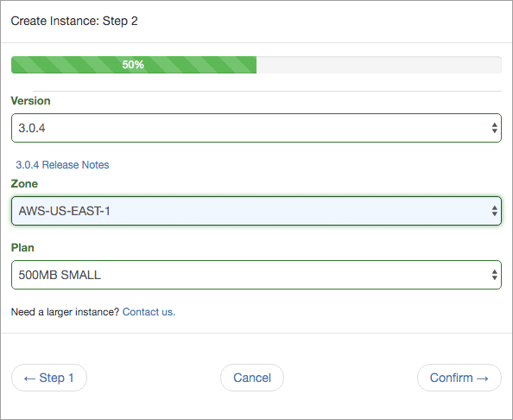Click the Version select arrows icon
Image resolution: width=513 pixels, height=420 pixels.
pyautogui.click(x=494, y=128)
